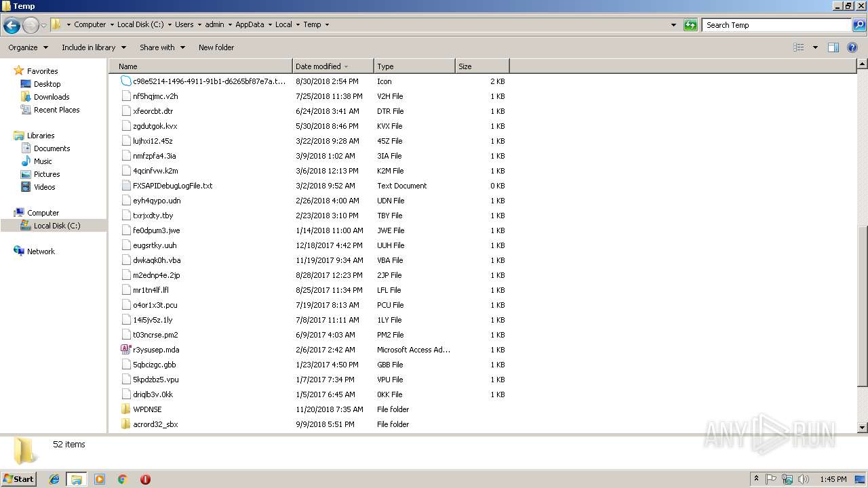Open Action Center flag tray icon
Screen dimensions: 868x488
771,479
